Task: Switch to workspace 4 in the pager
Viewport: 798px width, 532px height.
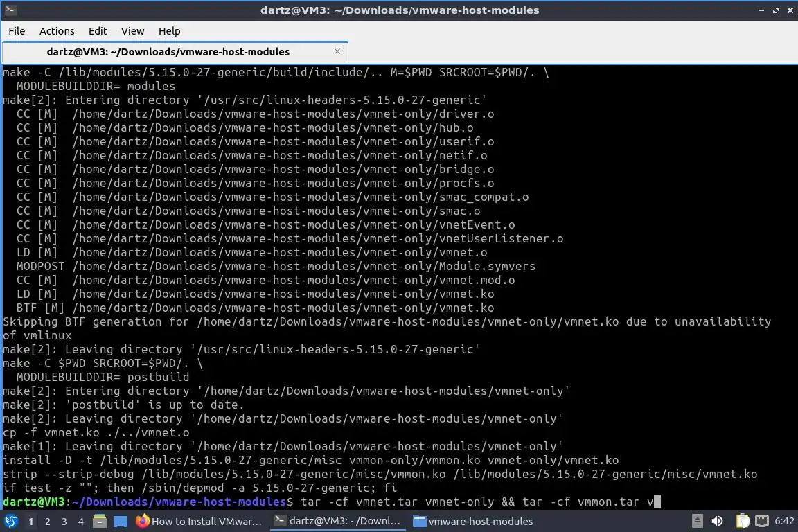Action: click(x=81, y=522)
